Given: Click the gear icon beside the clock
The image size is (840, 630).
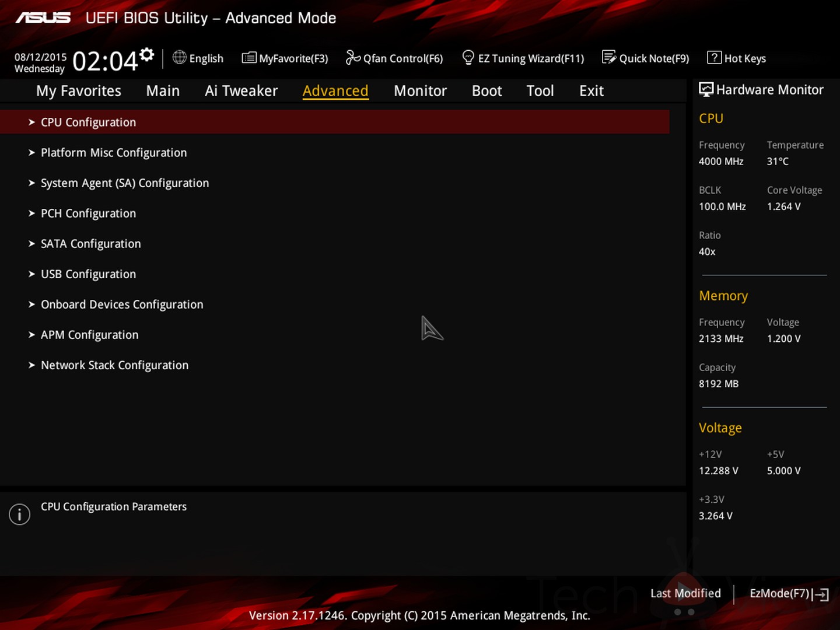Looking at the screenshot, I should tap(147, 54).
